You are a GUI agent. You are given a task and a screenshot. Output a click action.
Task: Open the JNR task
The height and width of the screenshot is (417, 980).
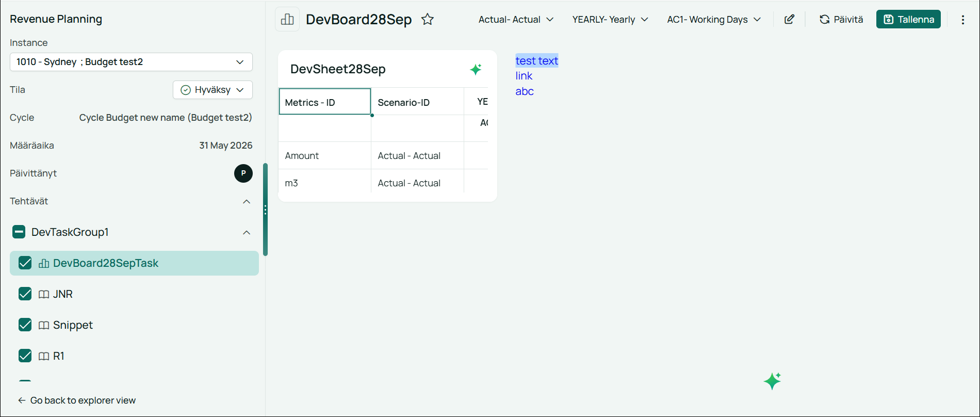63,294
